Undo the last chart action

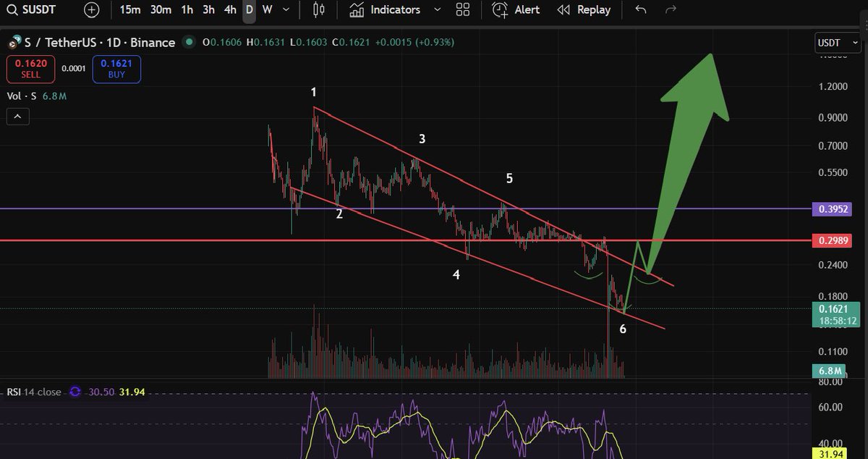(x=641, y=10)
